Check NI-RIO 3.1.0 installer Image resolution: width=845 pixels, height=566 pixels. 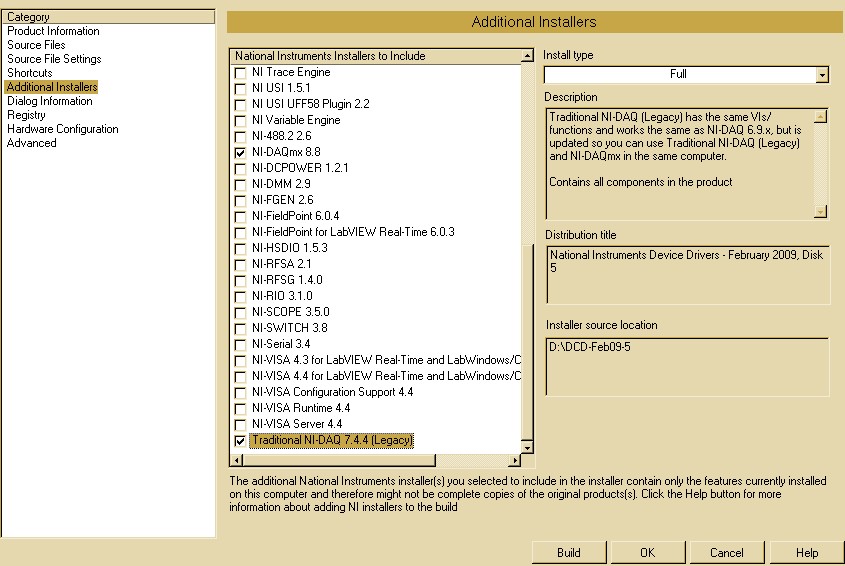[x=240, y=296]
